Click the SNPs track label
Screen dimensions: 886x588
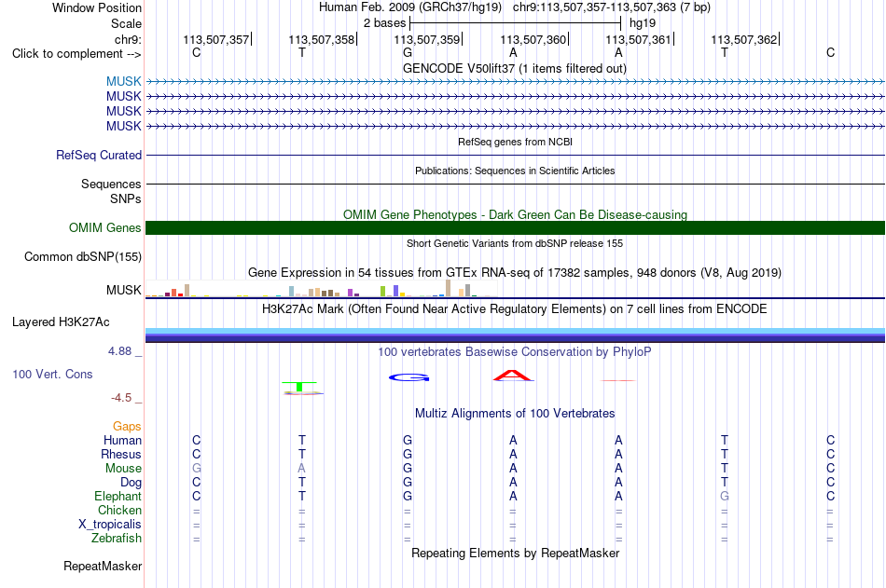coord(126,198)
